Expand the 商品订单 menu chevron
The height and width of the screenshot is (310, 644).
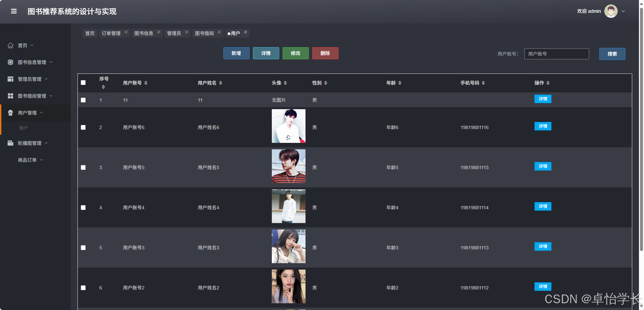(x=41, y=160)
